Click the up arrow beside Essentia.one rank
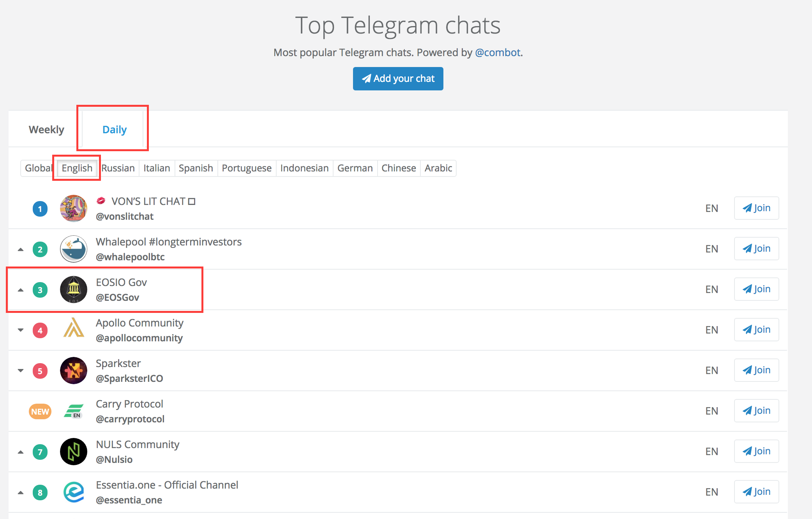The image size is (812, 519). click(x=21, y=493)
